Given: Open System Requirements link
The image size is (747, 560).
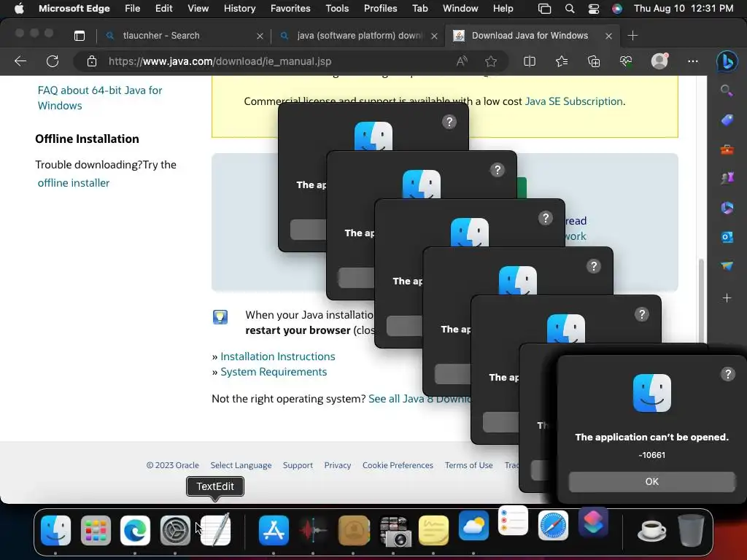Looking at the screenshot, I should click(x=274, y=371).
